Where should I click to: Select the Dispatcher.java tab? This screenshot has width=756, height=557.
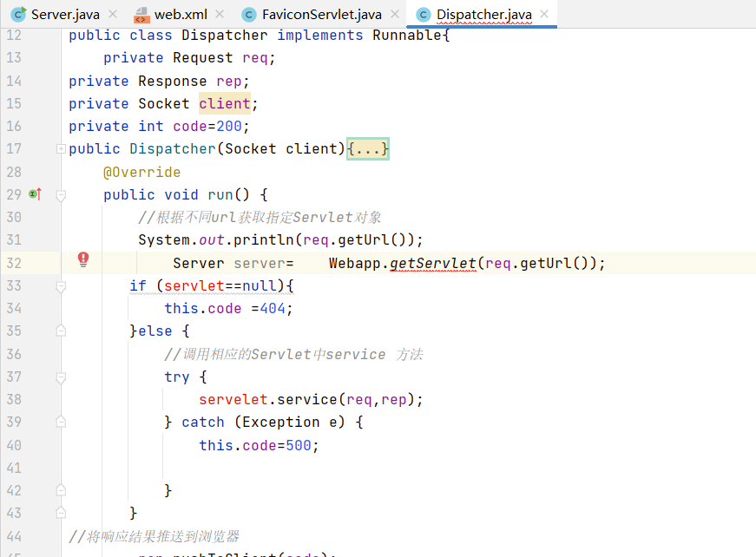click(x=483, y=15)
